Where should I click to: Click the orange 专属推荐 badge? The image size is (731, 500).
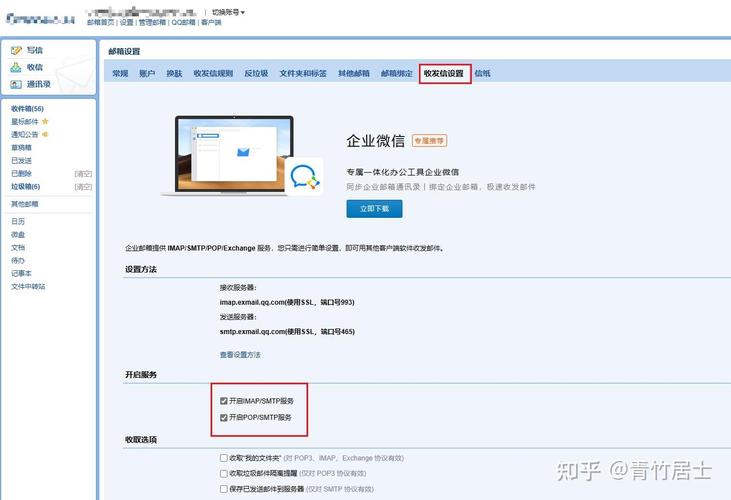(x=429, y=141)
